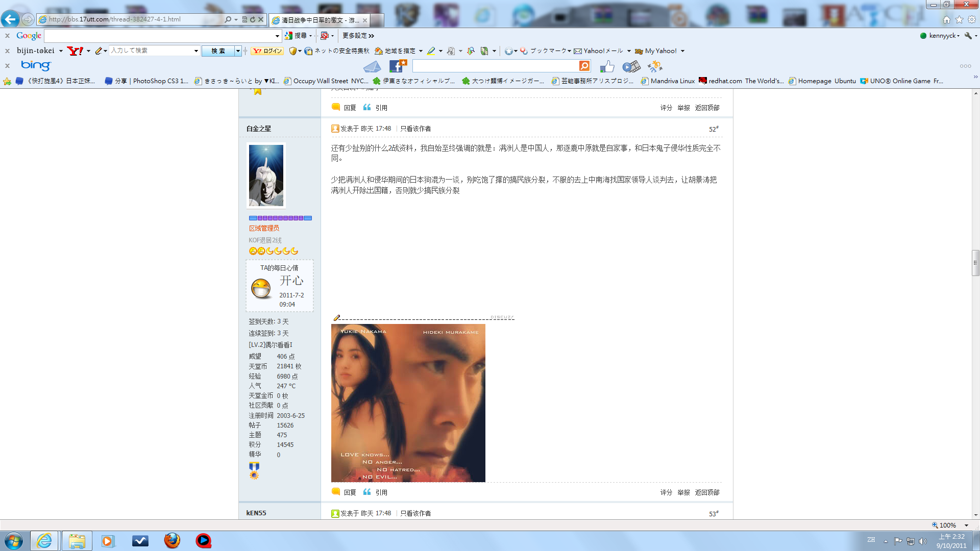
Task: Select the 清日战争中日军的檄文 browser tab
Action: pyautogui.click(x=319, y=20)
